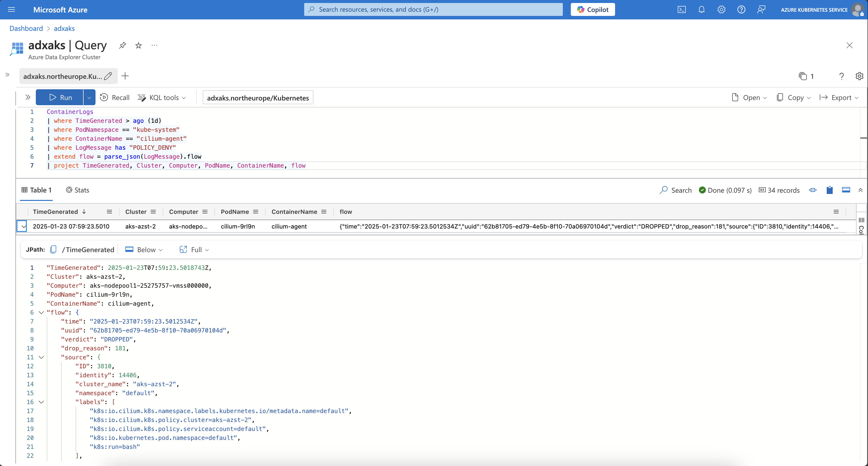This screenshot has width=868, height=466.
Task: Rename query tab with pencil icon
Action: (108, 76)
